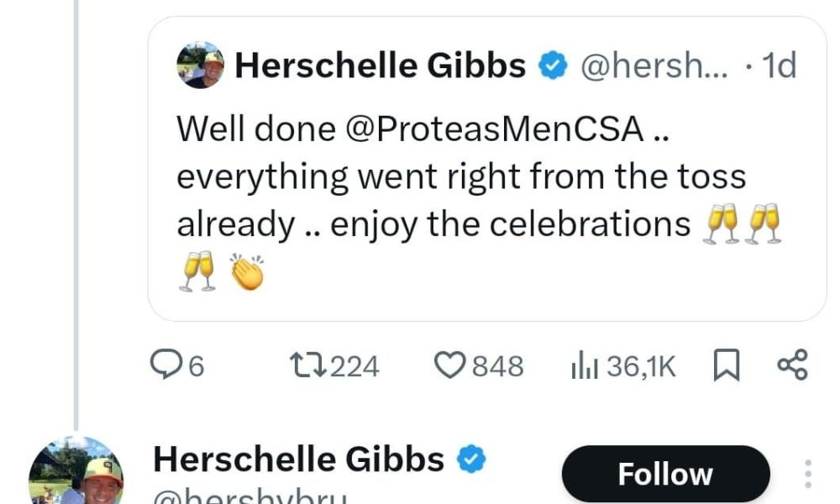840x504 pixels.
Task: Follow Herschelle Gibbs
Action: pyautogui.click(x=665, y=474)
